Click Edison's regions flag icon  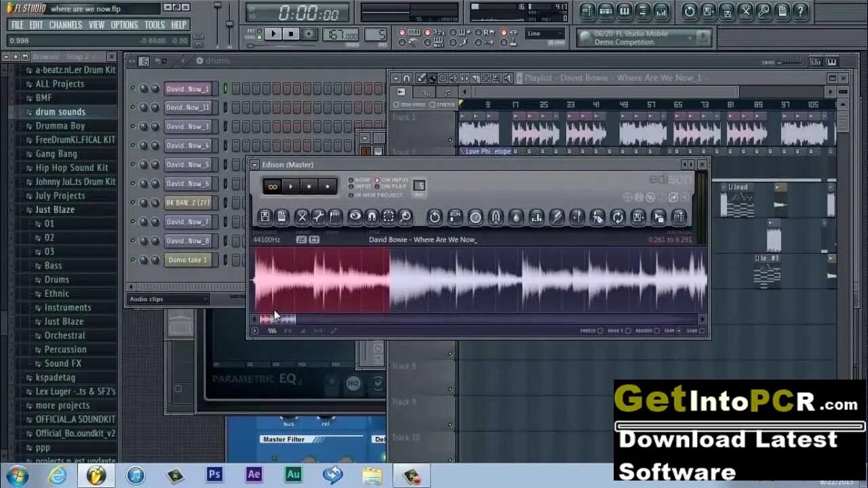click(x=335, y=217)
